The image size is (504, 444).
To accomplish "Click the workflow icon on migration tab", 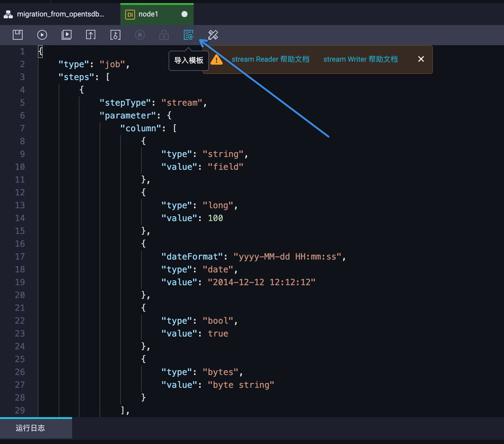I will click(x=8, y=14).
